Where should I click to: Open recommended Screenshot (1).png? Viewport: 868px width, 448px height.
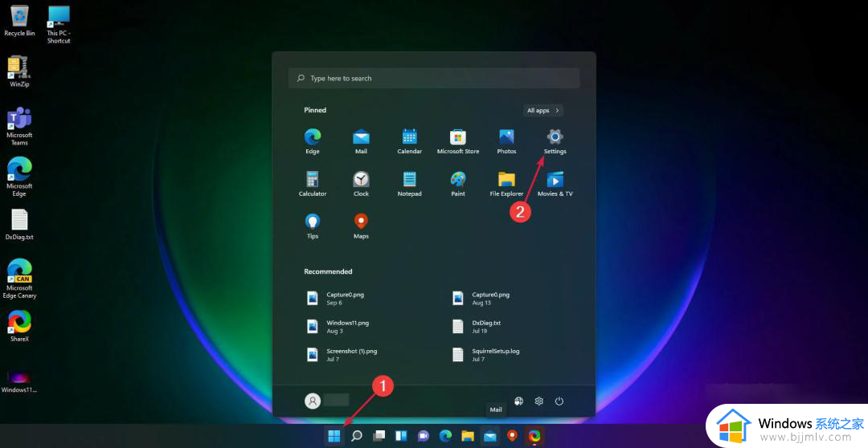click(342, 355)
